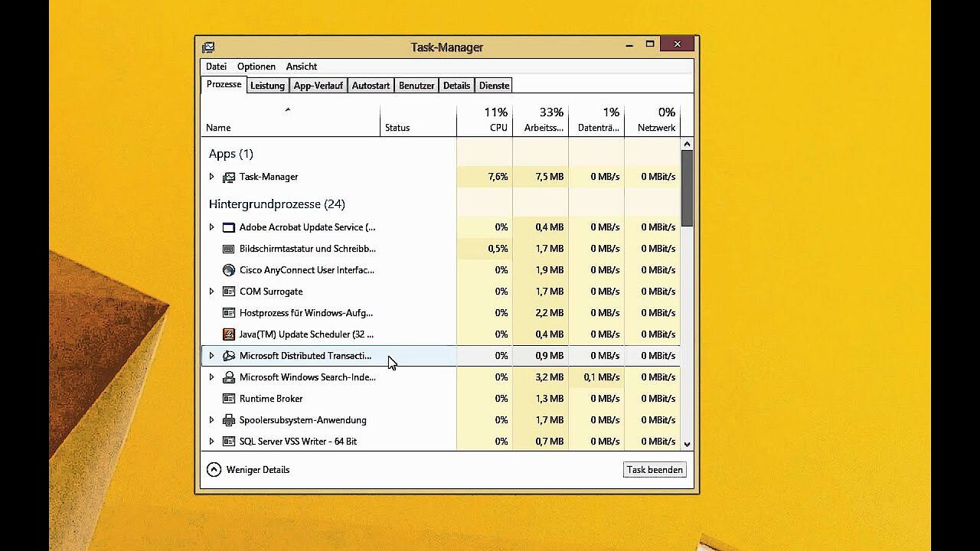980x551 pixels.
Task: Expand Adobe Acrobat Update Service entry
Action: coord(211,227)
